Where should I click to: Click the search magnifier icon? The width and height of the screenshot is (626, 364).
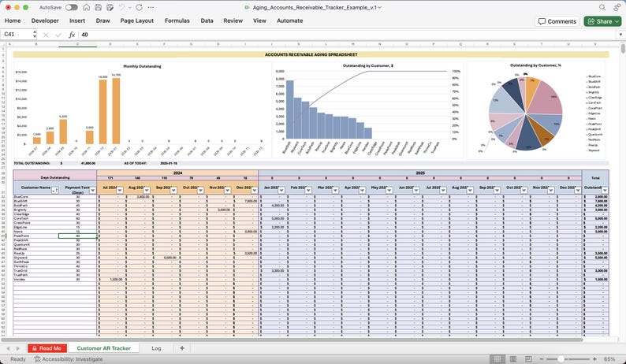[x=602, y=8]
